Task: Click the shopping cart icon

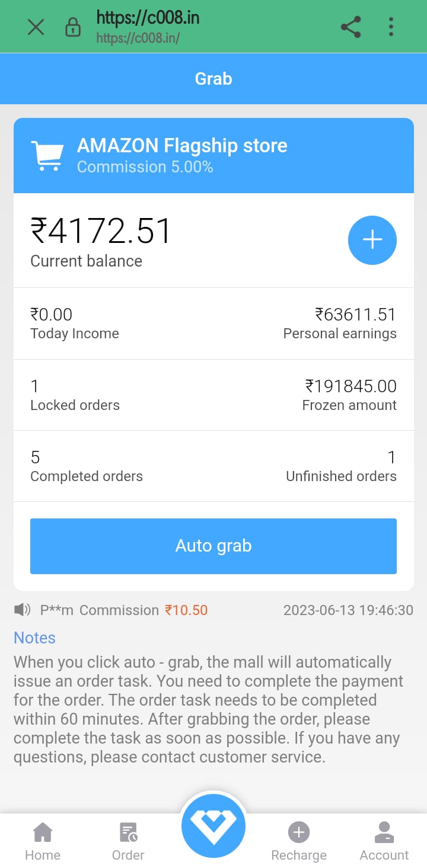Action: click(x=47, y=156)
